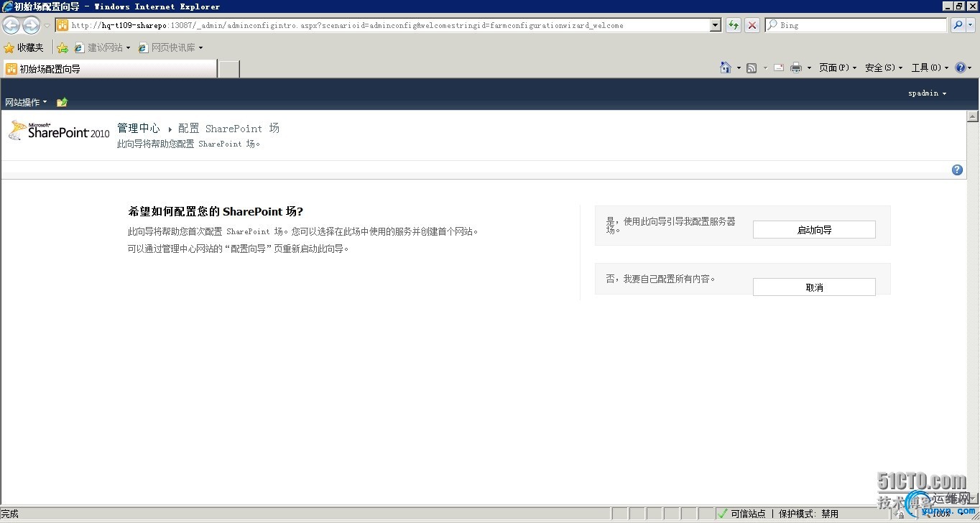Screen dimensions: 980x523
Task: Click the page scrollbar up arrow
Action: (973, 116)
